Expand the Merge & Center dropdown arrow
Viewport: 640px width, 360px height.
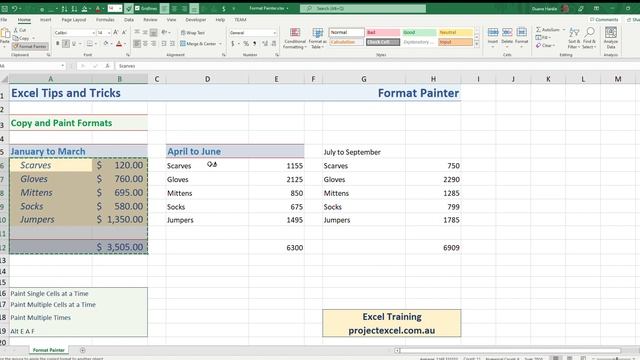pyautogui.click(x=220, y=44)
